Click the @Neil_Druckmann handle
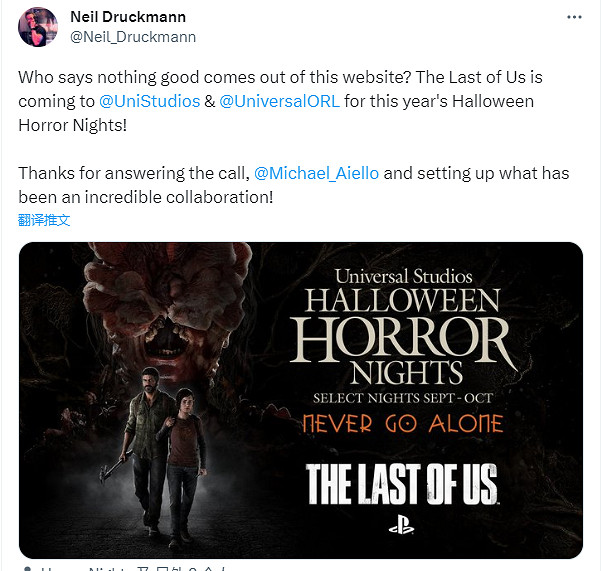 [133, 37]
